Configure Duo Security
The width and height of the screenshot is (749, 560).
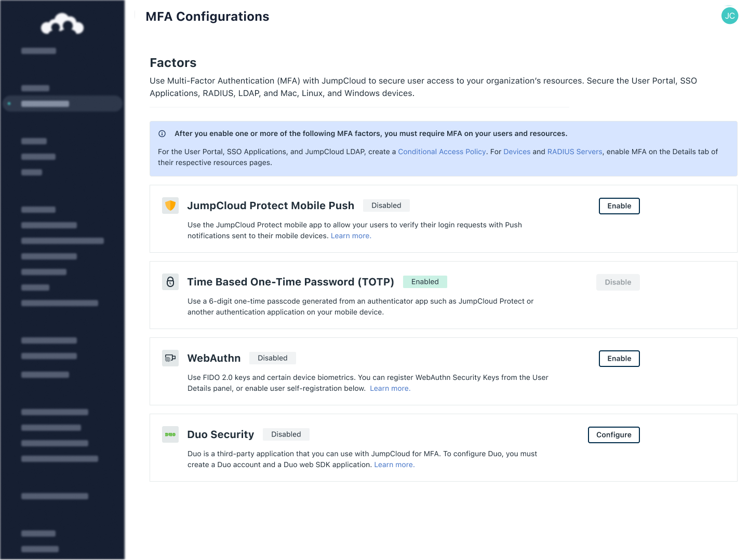click(x=613, y=435)
